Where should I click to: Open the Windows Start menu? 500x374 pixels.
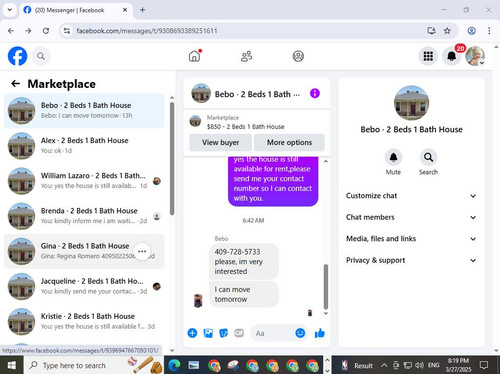coord(12,365)
